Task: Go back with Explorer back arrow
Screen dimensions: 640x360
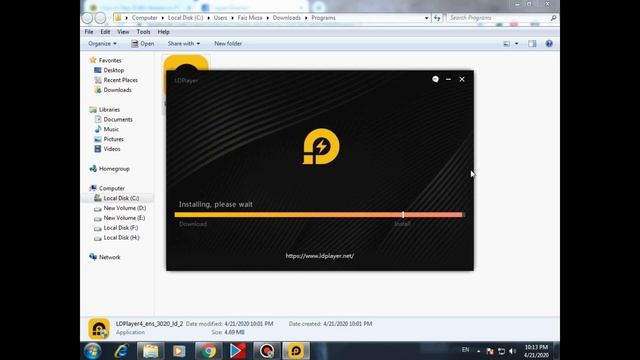Action: point(87,18)
